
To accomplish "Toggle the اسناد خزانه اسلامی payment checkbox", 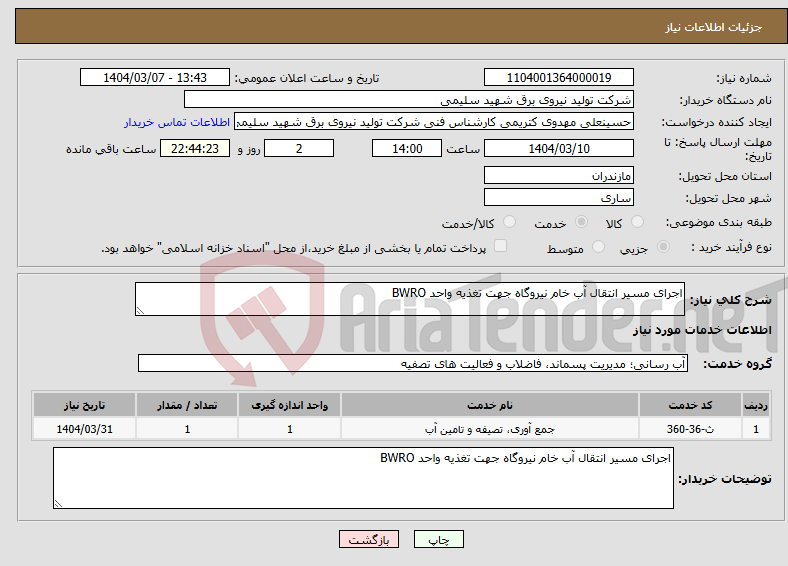I will pyautogui.click(x=500, y=246).
